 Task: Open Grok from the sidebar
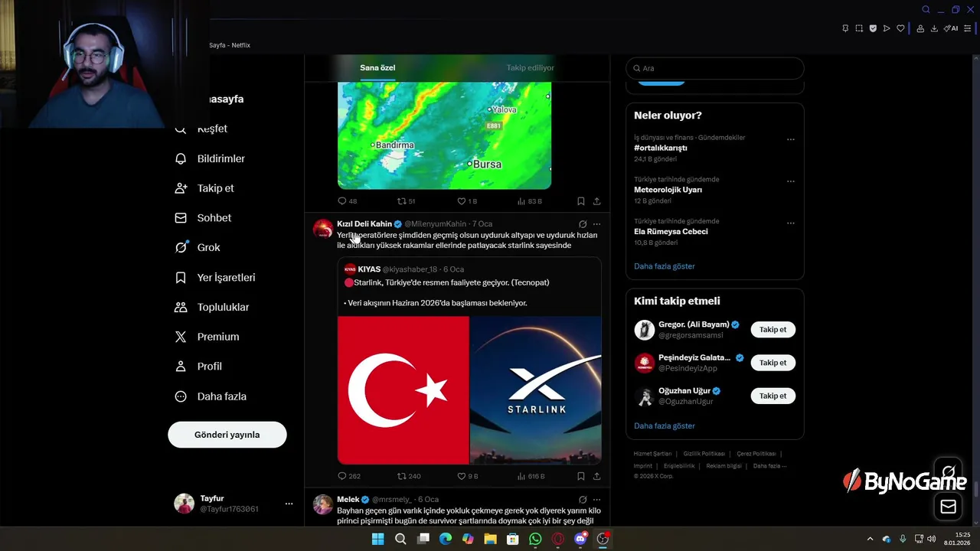(198, 248)
